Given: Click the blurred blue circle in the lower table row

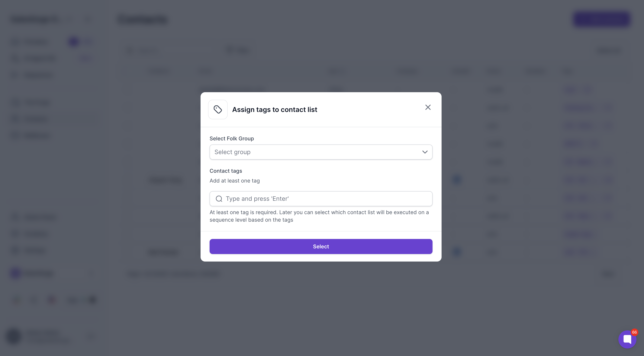Looking at the screenshot, I should point(457,252).
